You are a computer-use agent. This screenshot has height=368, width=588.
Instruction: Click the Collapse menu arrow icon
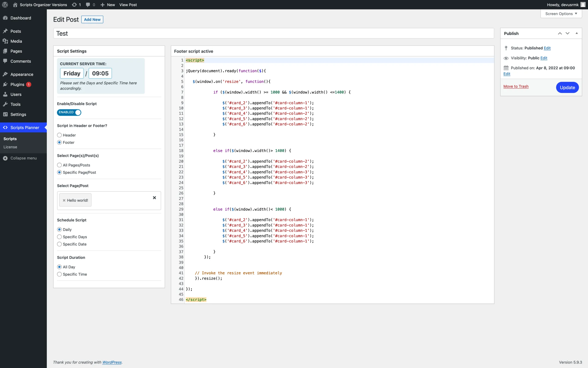(x=5, y=158)
